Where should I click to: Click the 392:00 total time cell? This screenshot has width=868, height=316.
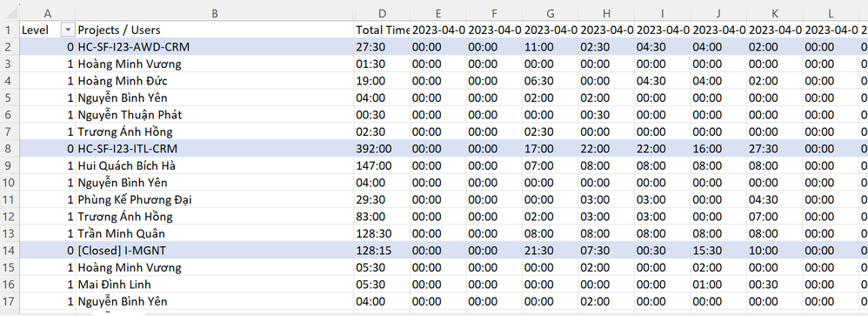point(382,149)
